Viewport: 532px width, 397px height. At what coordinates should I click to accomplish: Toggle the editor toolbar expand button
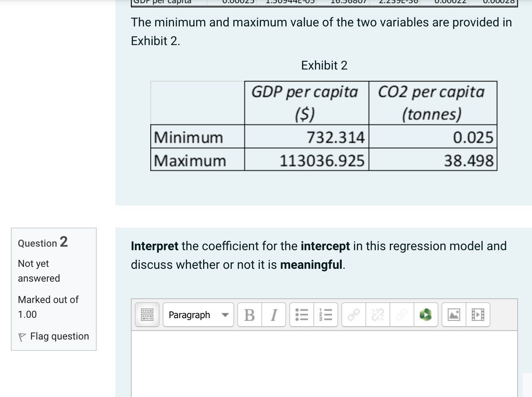click(x=147, y=315)
